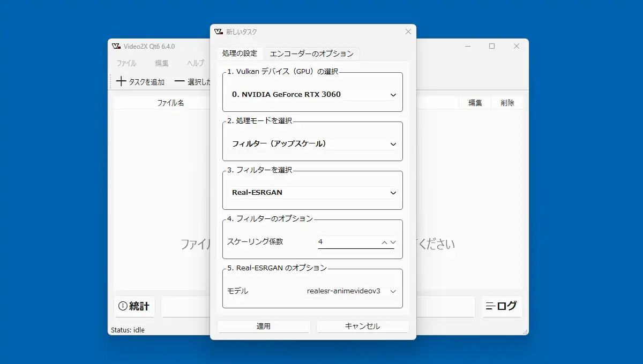Maximize the Video2X main window

(492, 46)
